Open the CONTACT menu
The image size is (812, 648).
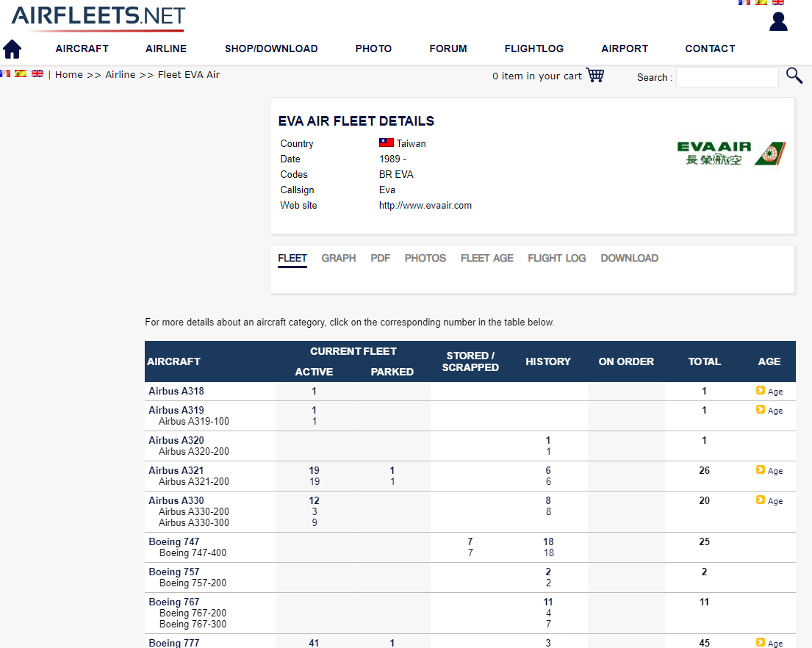710,48
